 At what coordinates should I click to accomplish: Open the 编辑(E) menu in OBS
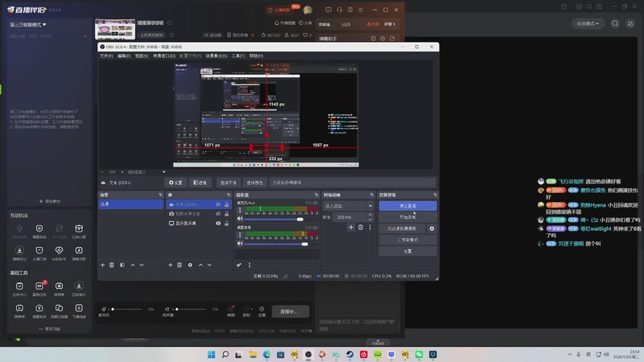click(124, 56)
